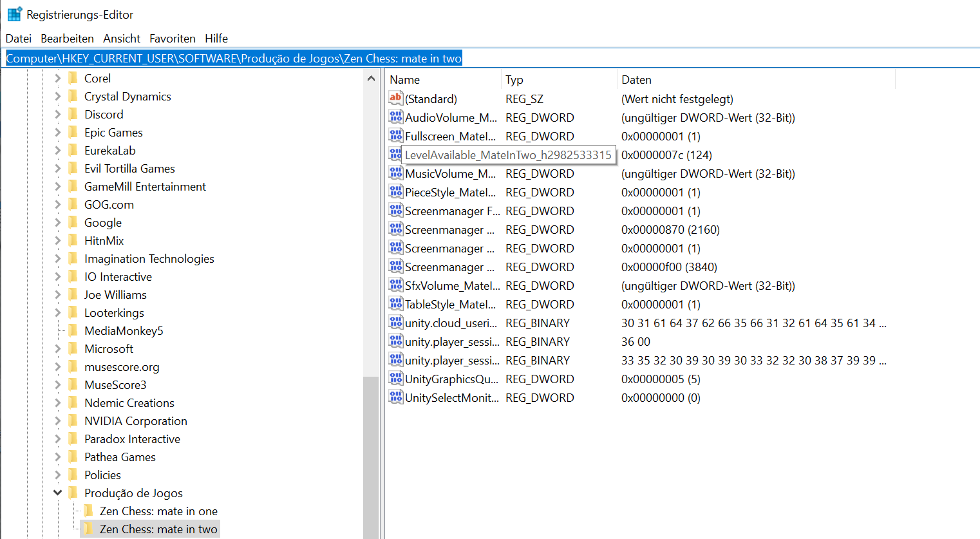This screenshot has width=980, height=539.
Task: Click the UnitySelectMonit... DWORD icon
Action: [x=395, y=397]
